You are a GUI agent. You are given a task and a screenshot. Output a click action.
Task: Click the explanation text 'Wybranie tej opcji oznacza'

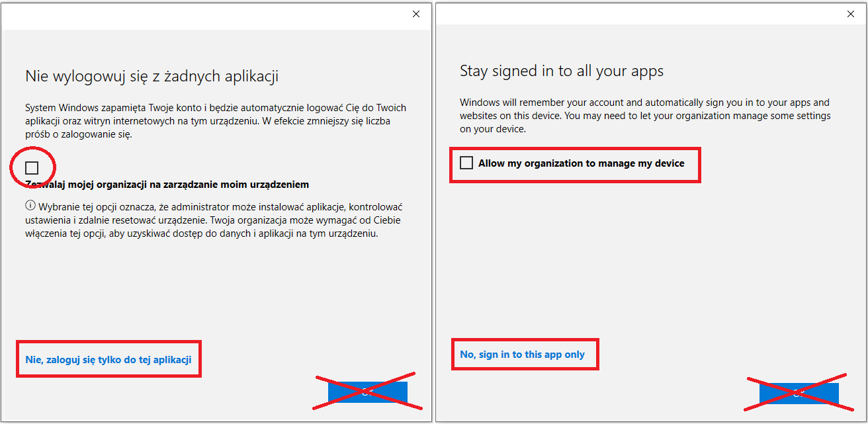(214, 220)
